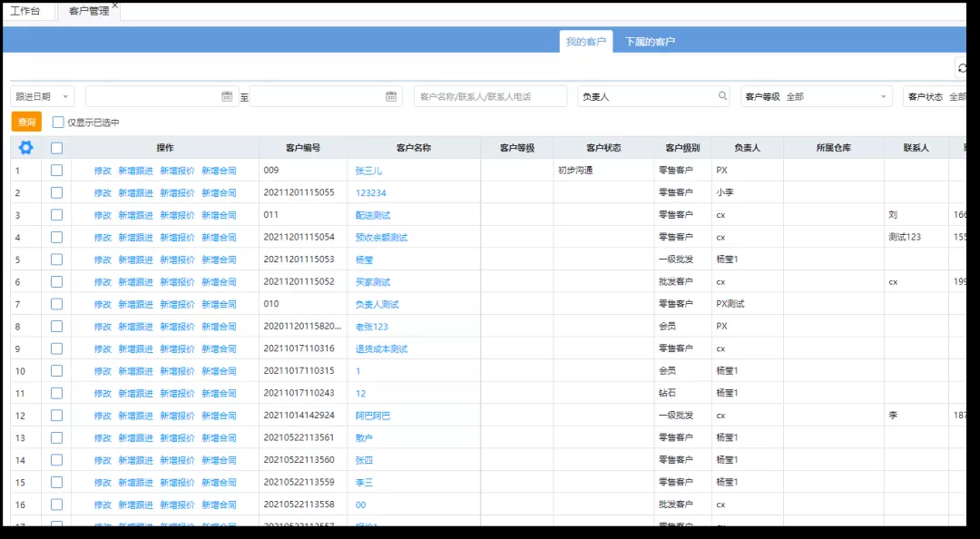This screenshot has width=980, height=539.
Task: Check the row for customer 老张123
Action: pos(57,327)
